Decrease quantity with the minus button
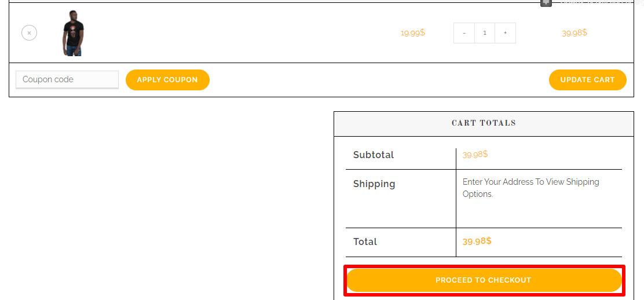Screen dimensions: 644x300 tap(464, 33)
